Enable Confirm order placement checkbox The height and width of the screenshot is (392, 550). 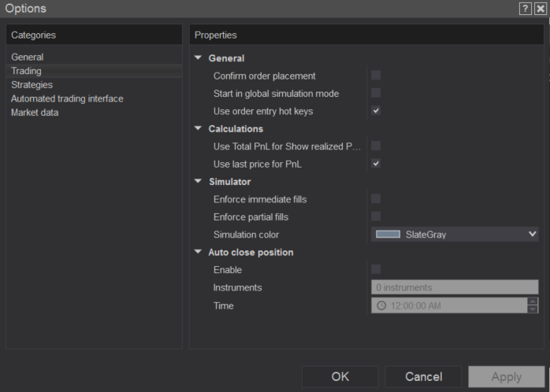coord(376,76)
